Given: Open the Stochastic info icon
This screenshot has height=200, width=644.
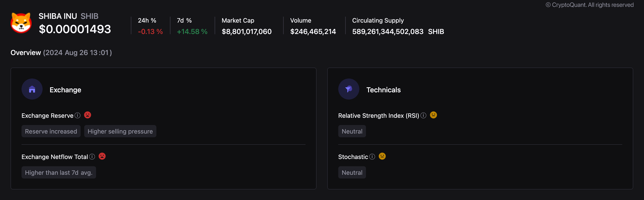Looking at the screenshot, I should point(372,157).
